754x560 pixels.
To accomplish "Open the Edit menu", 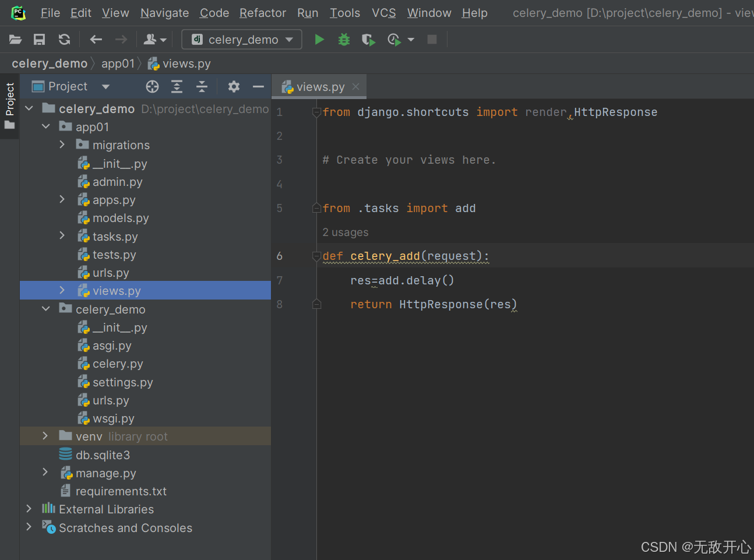I will [81, 13].
